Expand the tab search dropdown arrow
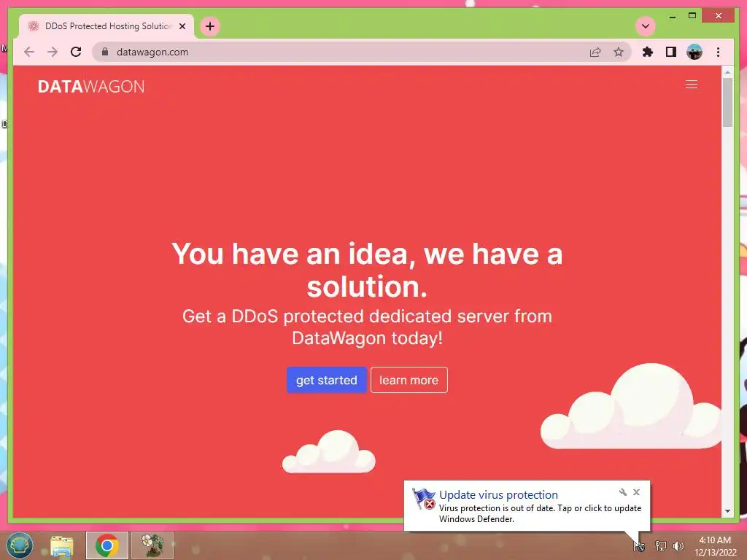The image size is (747, 560). [646, 26]
